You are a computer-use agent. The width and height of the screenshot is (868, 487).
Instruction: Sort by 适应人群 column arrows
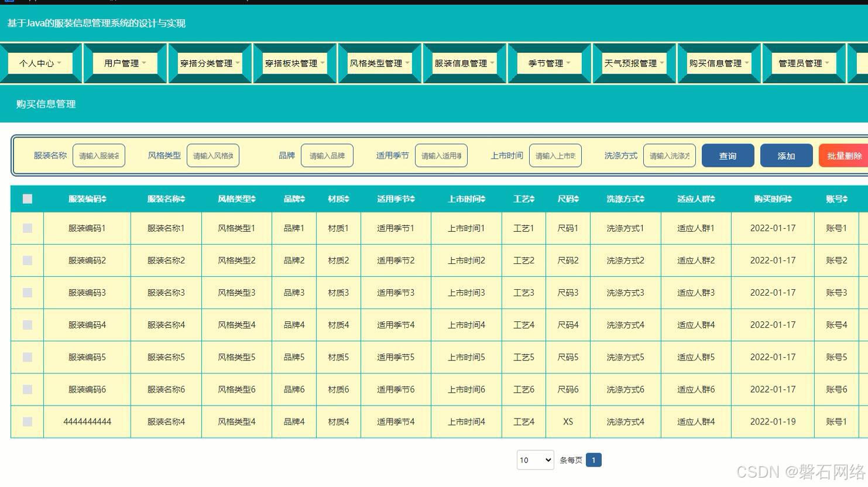tap(713, 199)
